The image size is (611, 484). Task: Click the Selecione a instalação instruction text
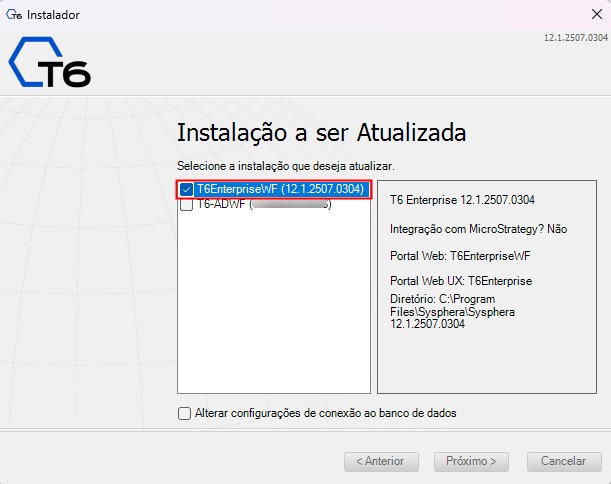click(x=286, y=166)
